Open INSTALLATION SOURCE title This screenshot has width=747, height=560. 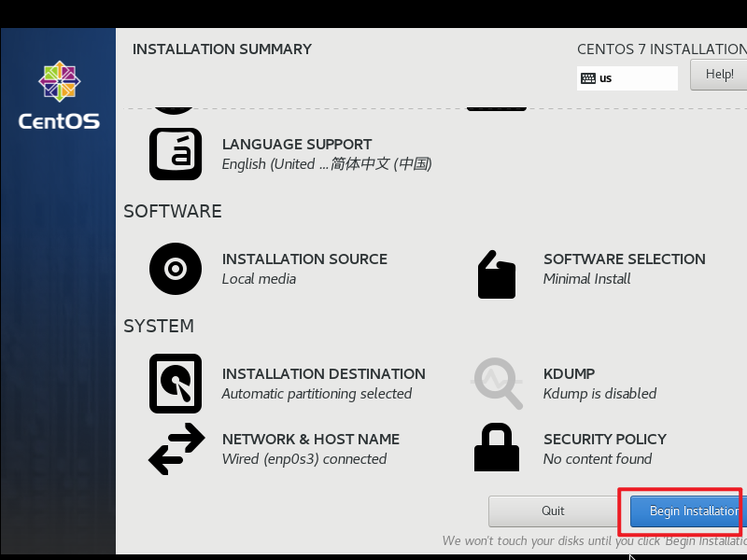304,259
